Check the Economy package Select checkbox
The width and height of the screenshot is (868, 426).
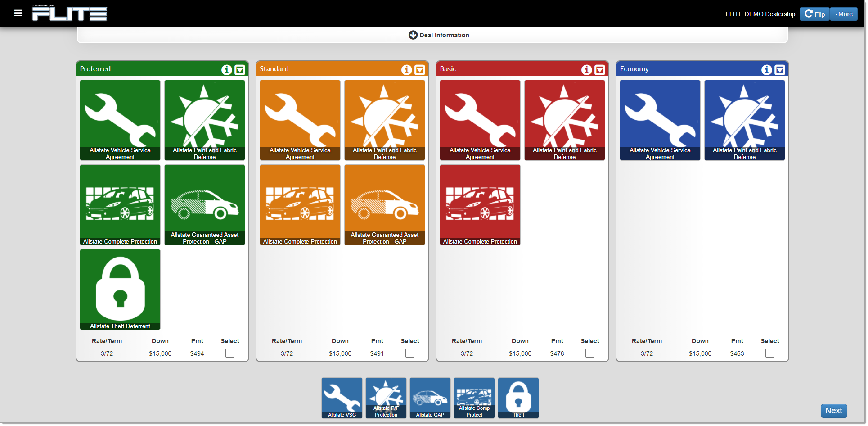pyautogui.click(x=770, y=353)
